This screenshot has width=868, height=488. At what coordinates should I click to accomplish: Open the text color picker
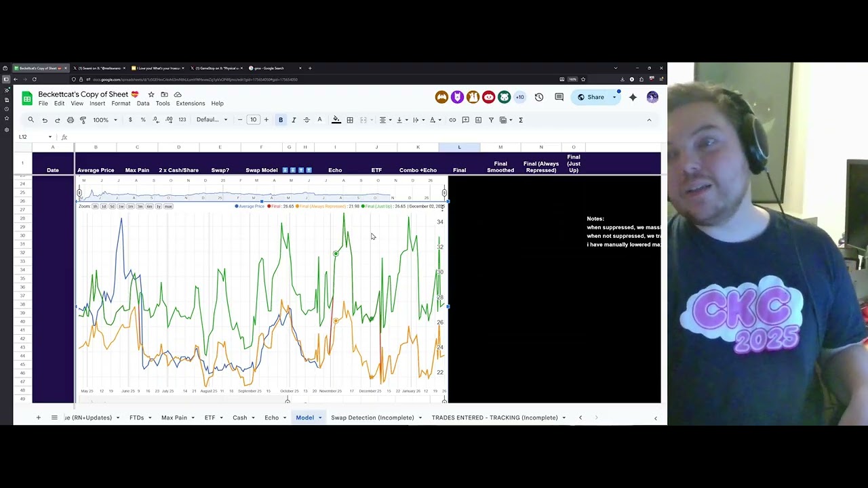pos(319,120)
